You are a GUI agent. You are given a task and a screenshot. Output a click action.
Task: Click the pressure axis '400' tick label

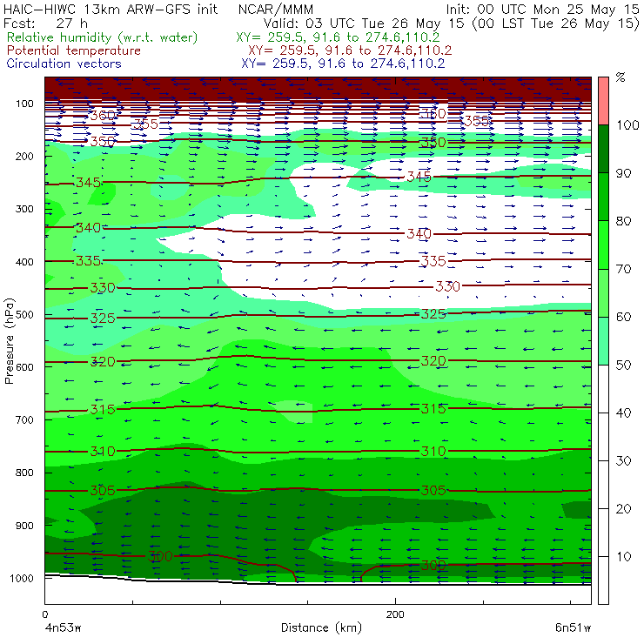(x=24, y=262)
